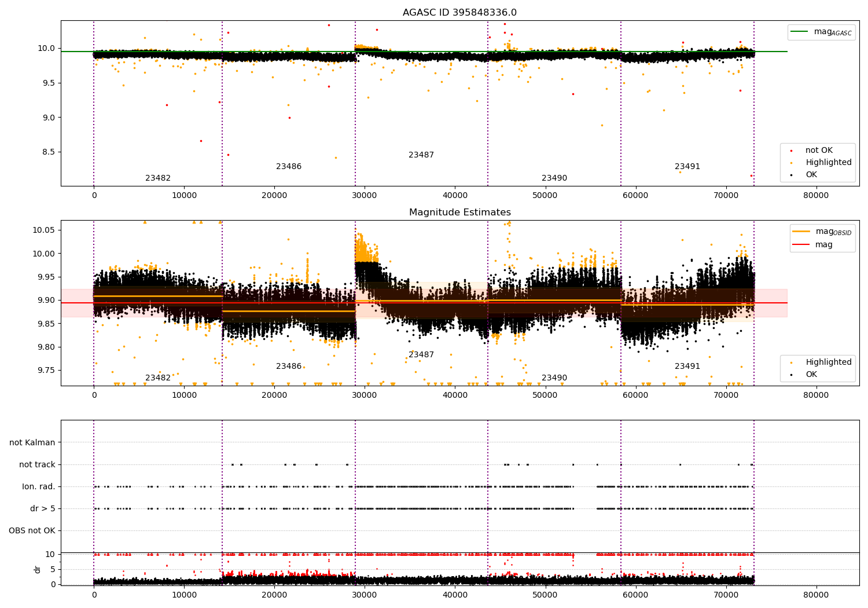This screenshot has height=608, width=868.
Task: Click OBSID label 23482 in middle plot
Action: (x=158, y=378)
